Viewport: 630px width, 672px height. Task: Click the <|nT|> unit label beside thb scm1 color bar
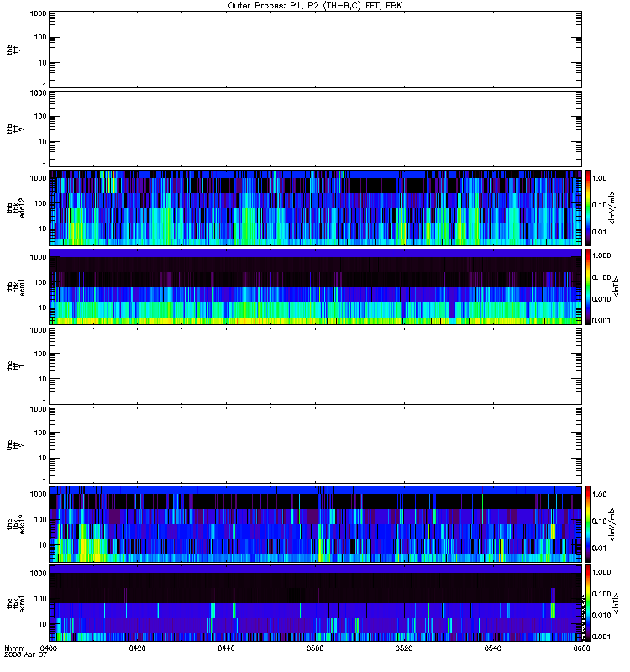point(617,286)
